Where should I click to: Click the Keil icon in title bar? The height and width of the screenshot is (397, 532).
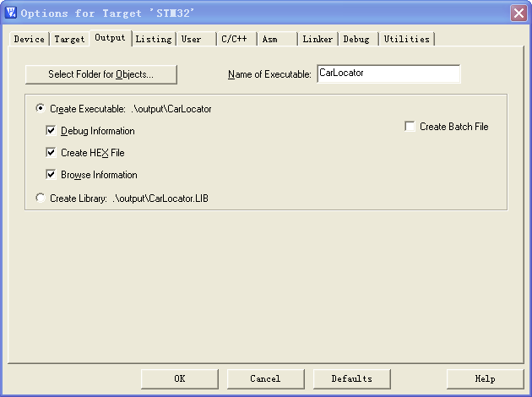10,13
